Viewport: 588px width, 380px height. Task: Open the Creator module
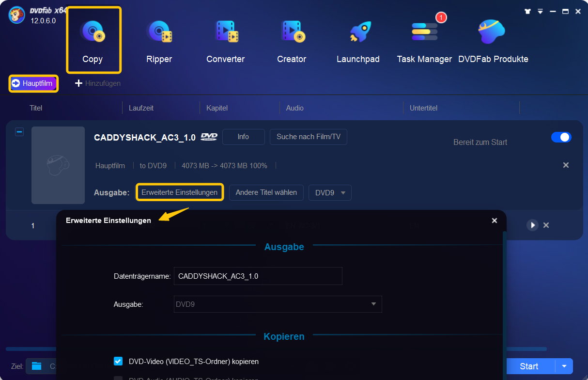point(291,40)
